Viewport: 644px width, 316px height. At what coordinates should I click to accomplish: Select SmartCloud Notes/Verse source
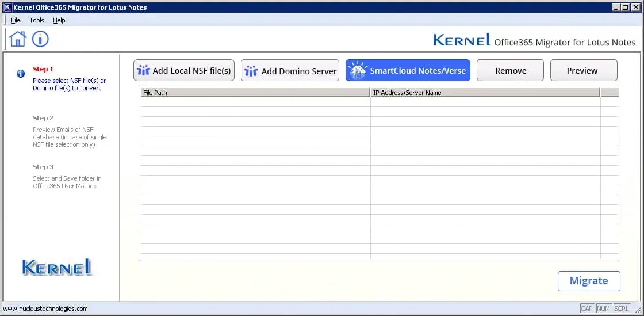(x=408, y=71)
